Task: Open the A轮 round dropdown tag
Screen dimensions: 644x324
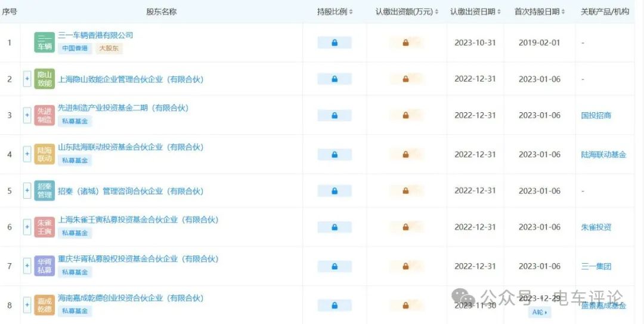Action: [540, 312]
